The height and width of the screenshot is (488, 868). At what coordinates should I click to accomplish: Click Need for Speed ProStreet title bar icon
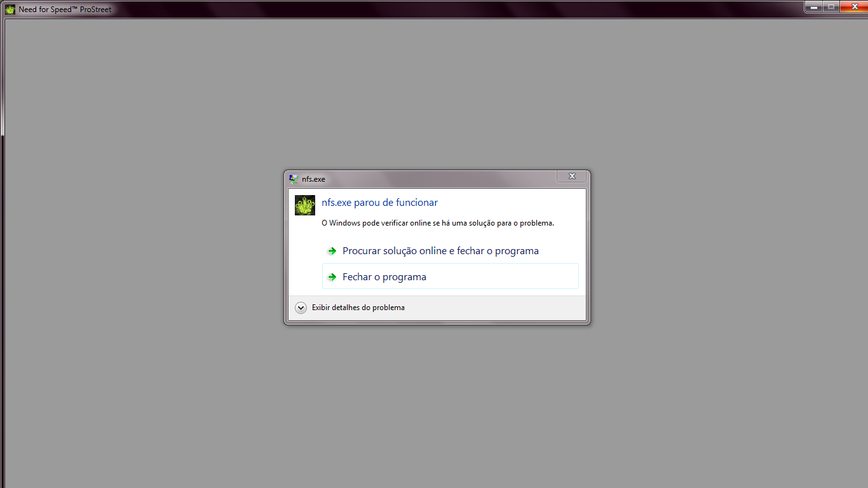(x=10, y=10)
